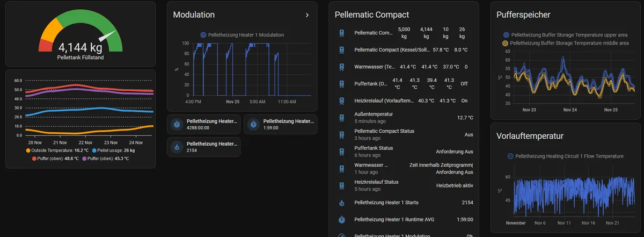The image size is (644, 237).
Task: Toggle the Buffer Storage Temperature upper area series
Action: 565,34
